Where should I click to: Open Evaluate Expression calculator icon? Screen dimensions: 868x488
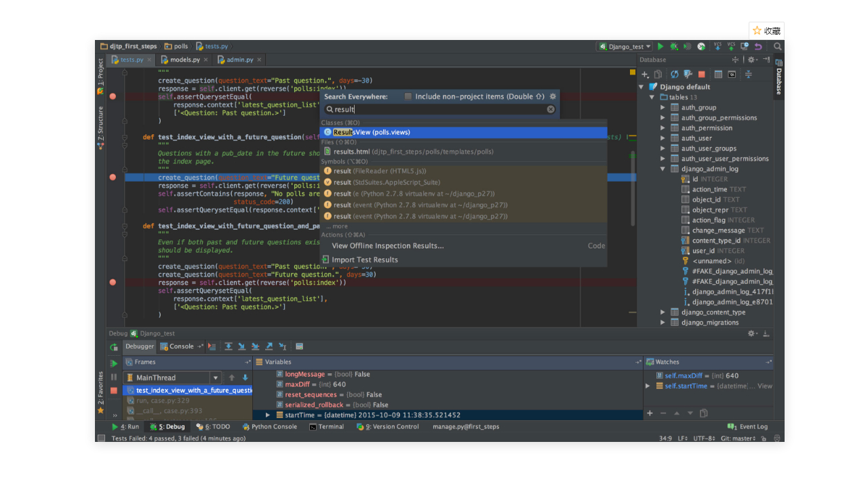tap(299, 346)
